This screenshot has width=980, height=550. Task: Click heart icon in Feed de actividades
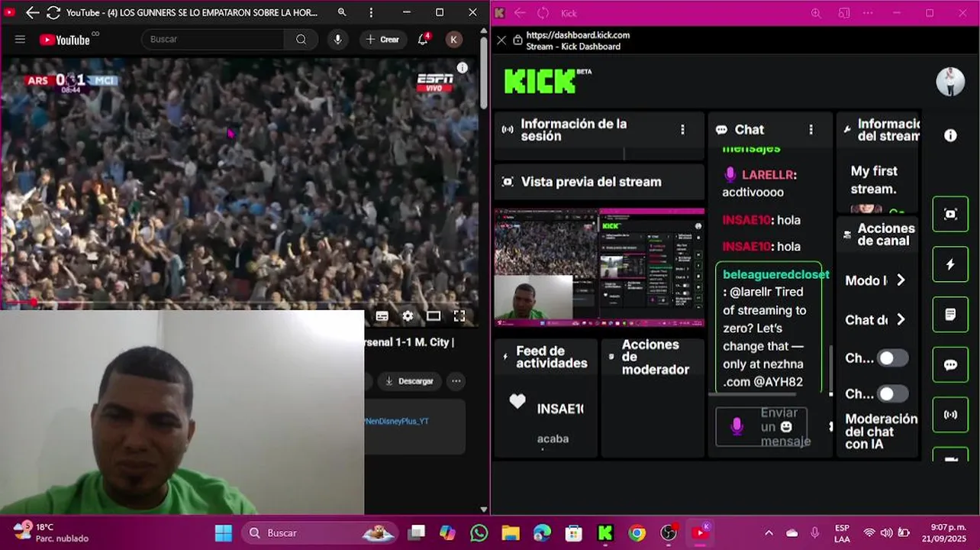click(x=517, y=401)
